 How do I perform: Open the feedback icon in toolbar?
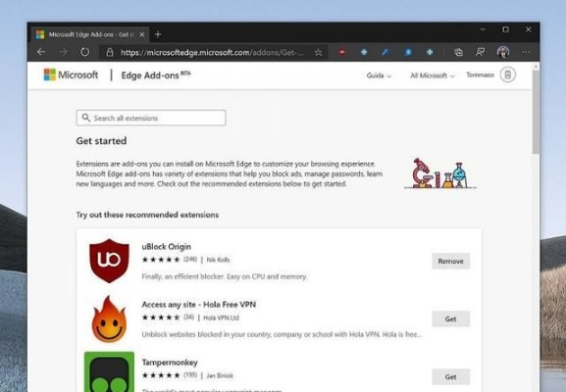click(480, 52)
